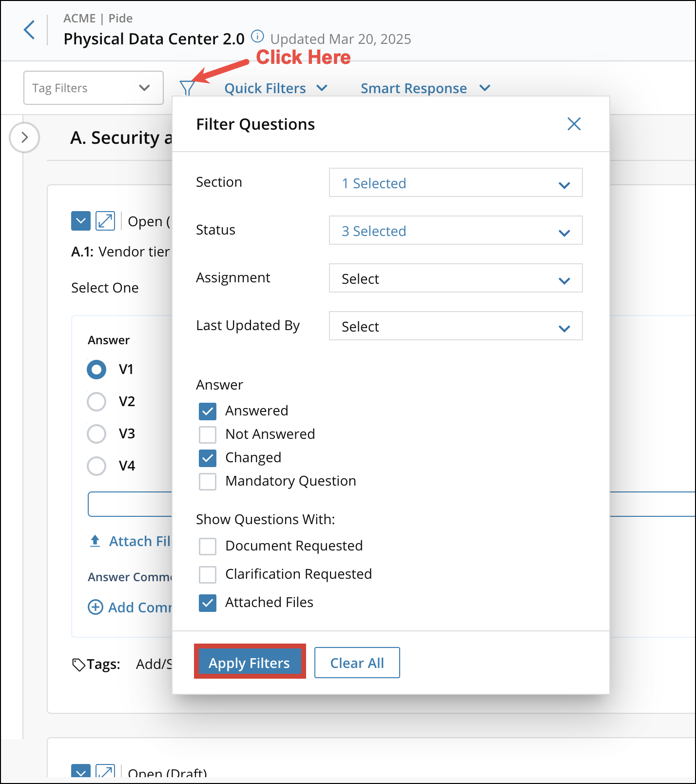The height and width of the screenshot is (784, 696).
Task: Click the Attach File upload icon
Action: [x=95, y=541]
